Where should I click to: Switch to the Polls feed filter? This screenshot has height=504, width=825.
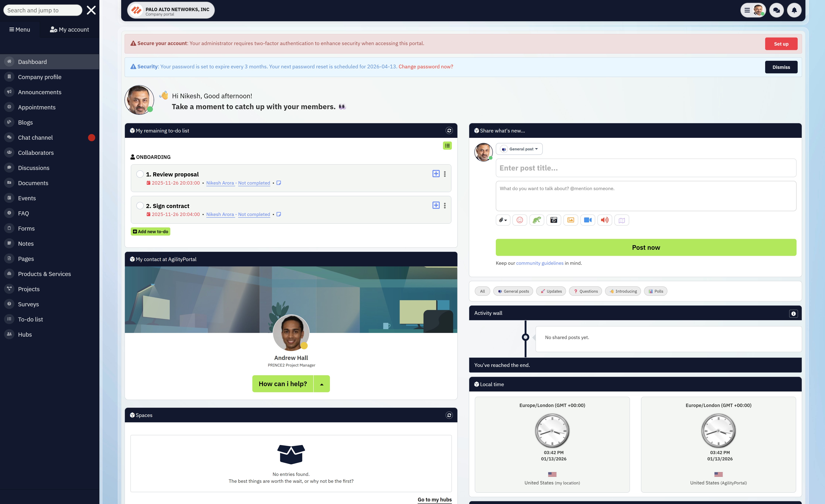tap(655, 291)
